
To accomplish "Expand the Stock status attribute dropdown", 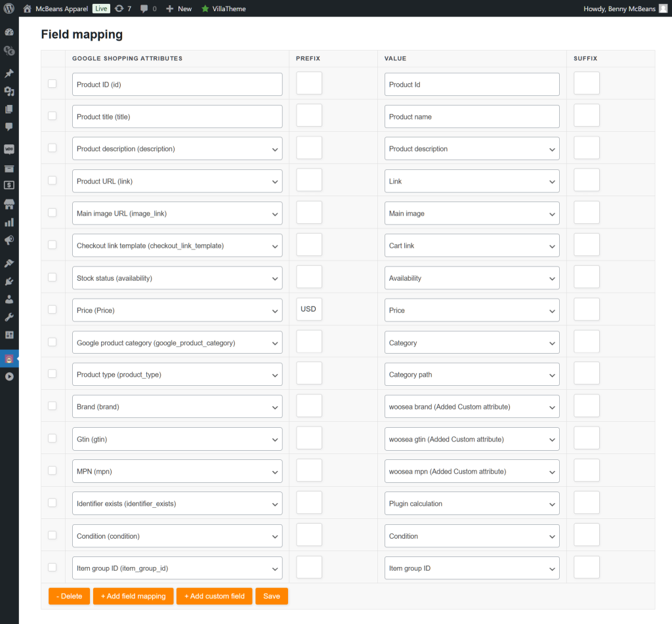I will (177, 278).
